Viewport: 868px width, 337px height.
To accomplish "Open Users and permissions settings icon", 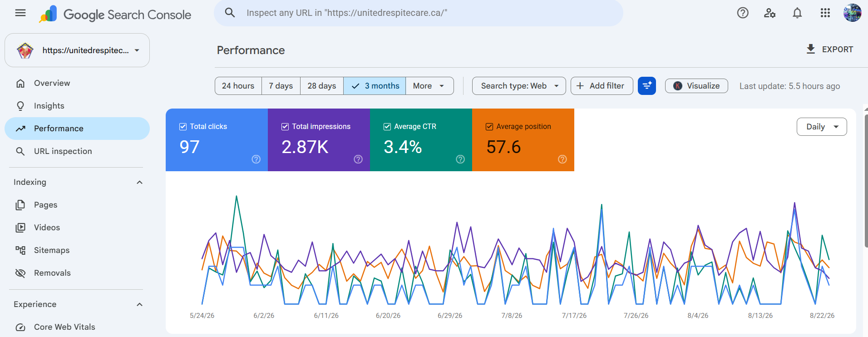I will pyautogui.click(x=770, y=13).
